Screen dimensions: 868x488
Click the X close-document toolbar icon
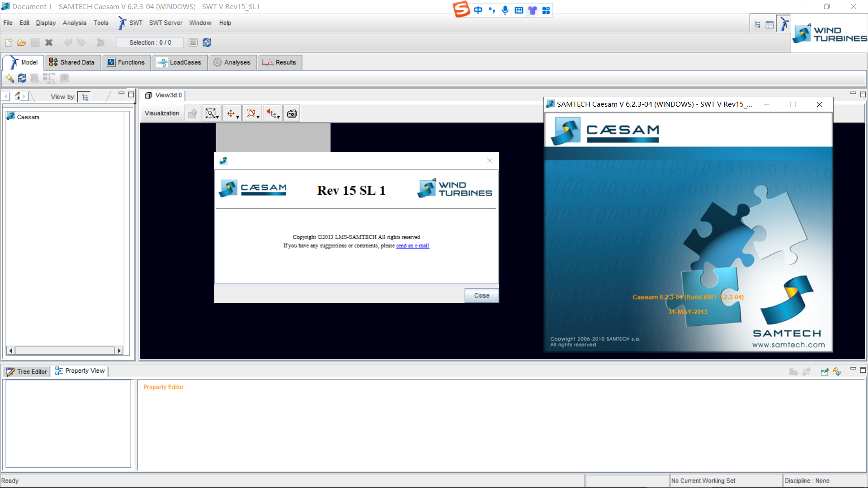pos(49,42)
